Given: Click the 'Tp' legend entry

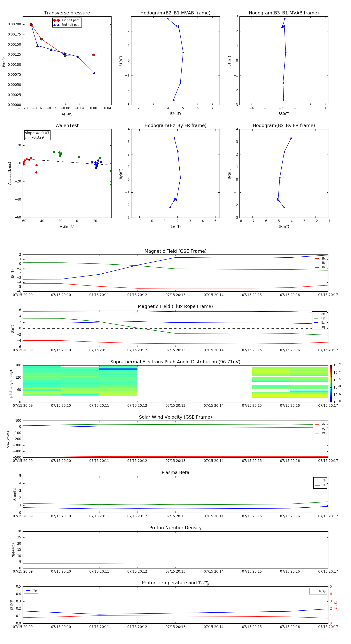Looking at the screenshot, I should tap(31, 591).
